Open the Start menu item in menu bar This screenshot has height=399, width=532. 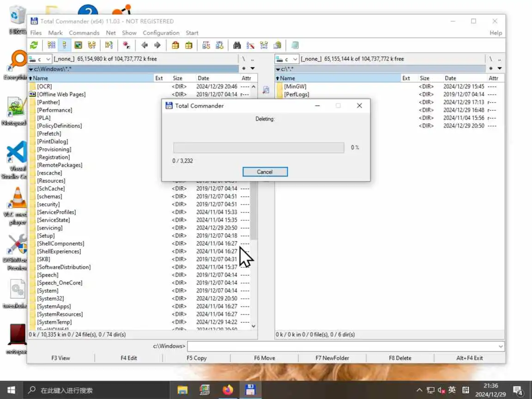pos(192,33)
